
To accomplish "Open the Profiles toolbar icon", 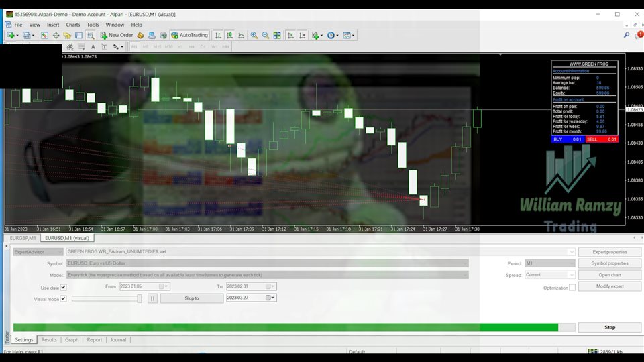I will [x=27, y=36].
